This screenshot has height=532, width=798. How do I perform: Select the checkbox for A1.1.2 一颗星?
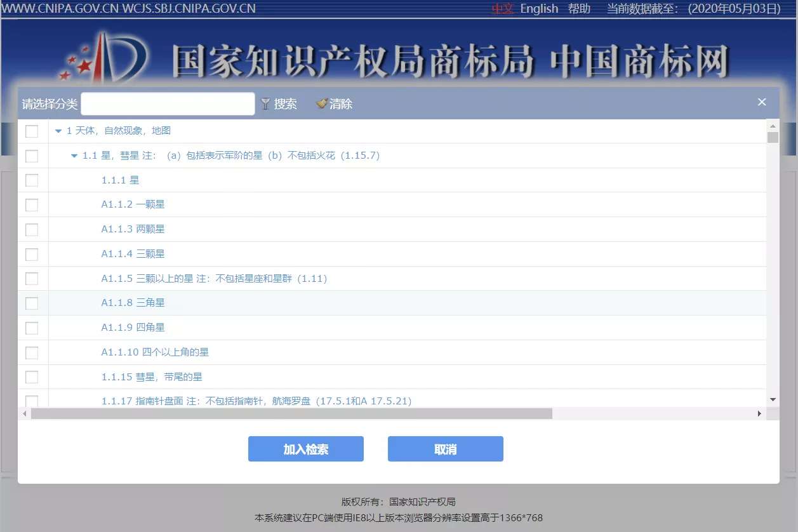32,205
